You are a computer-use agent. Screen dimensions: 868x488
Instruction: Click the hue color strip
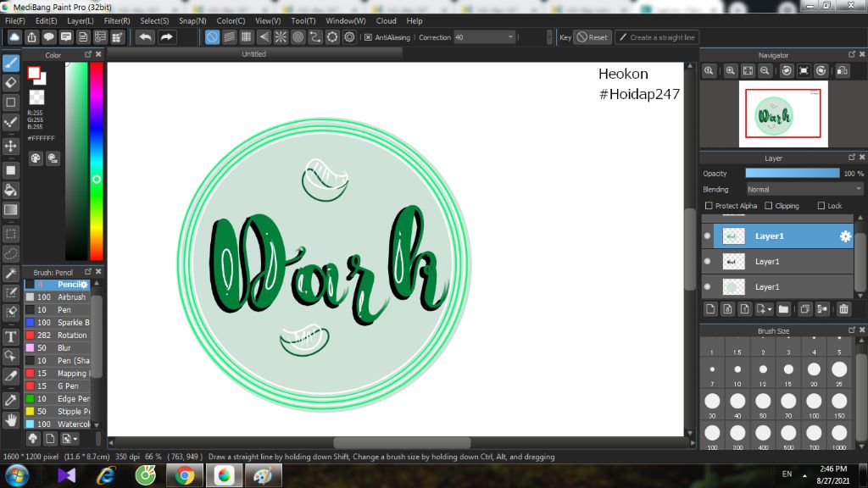click(97, 161)
